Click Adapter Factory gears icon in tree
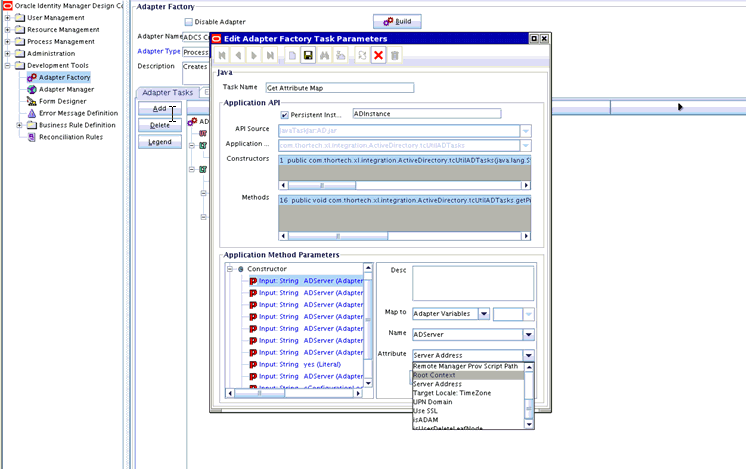The image size is (746, 469). tap(32, 77)
